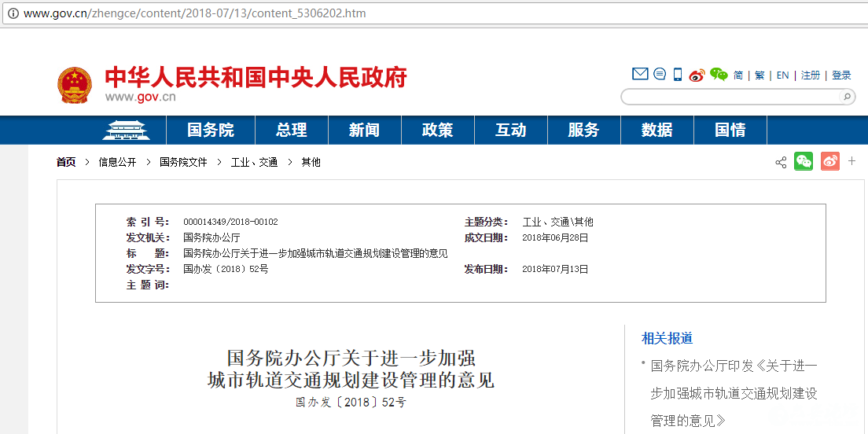Open the 政策 navigation menu

437,131
